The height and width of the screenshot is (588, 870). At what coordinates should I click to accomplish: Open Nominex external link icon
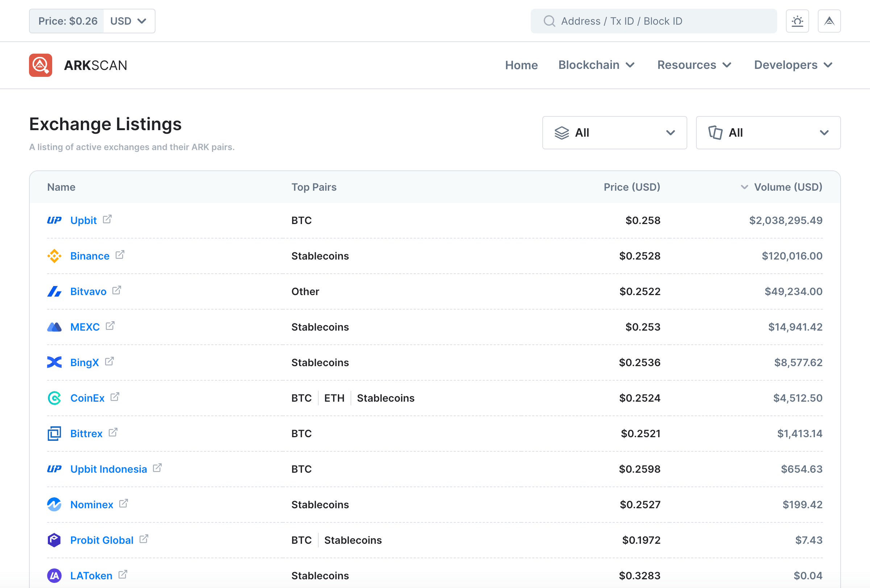[124, 504]
